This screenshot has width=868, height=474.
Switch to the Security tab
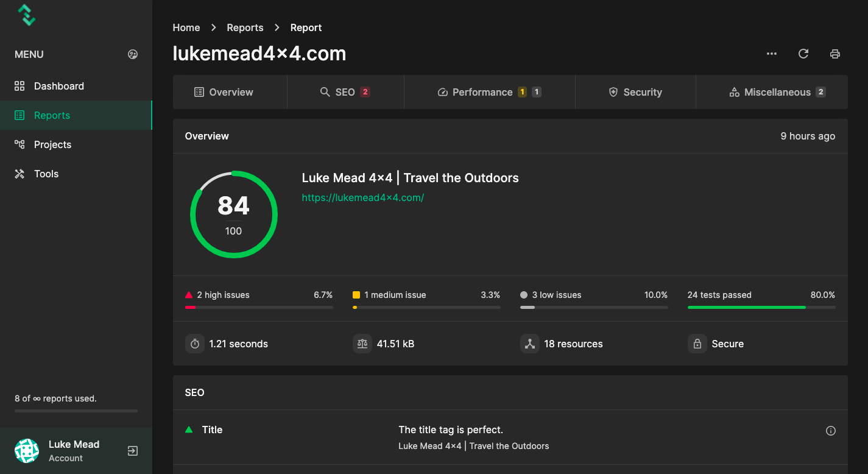point(635,92)
